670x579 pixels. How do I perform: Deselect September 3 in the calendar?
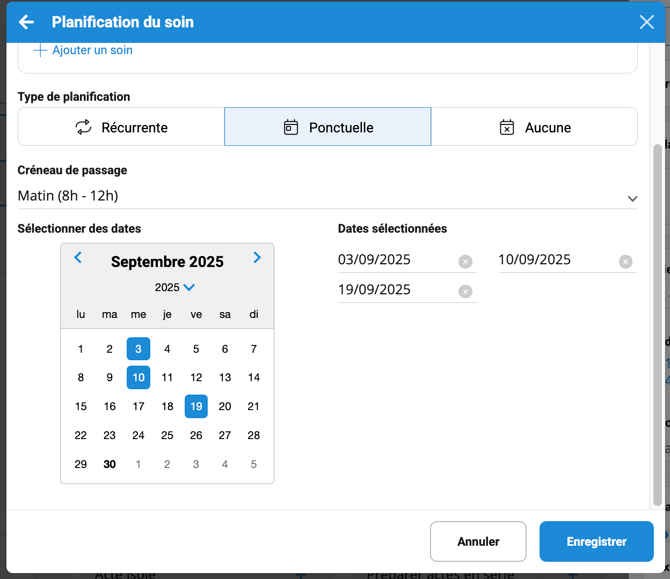138,349
